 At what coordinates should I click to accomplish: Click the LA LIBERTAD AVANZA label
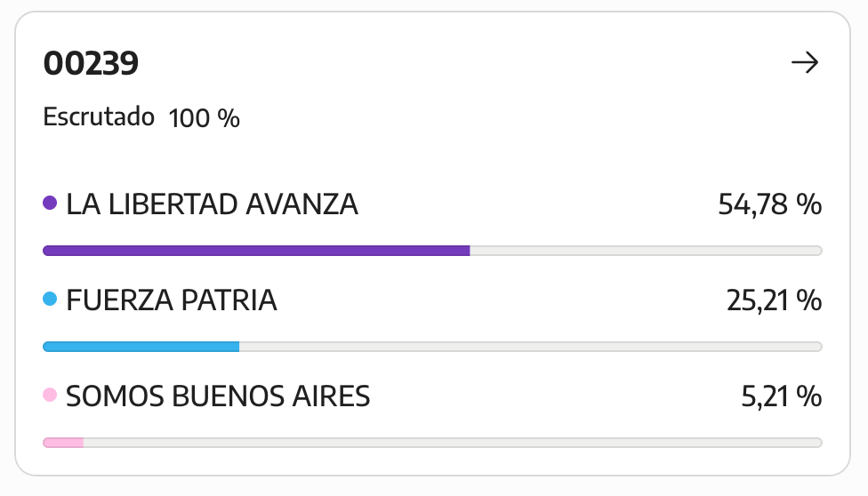(212, 204)
